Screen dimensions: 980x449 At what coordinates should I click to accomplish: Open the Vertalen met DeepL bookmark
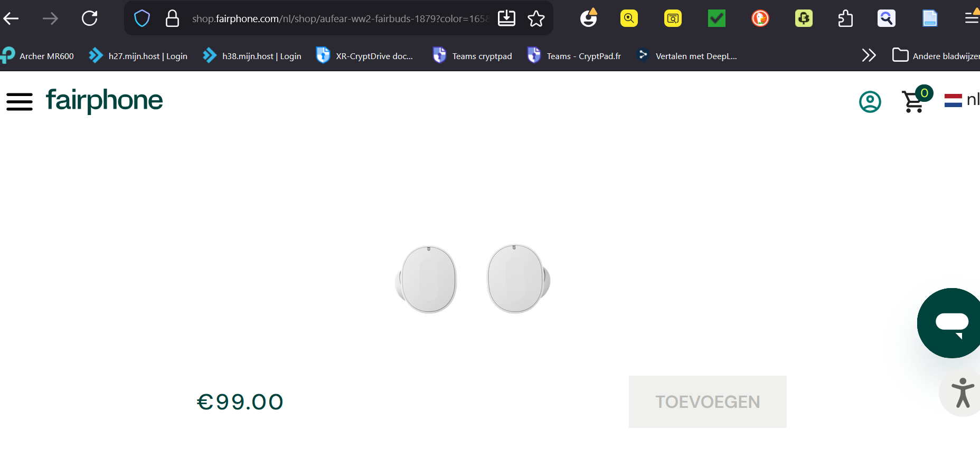687,56
